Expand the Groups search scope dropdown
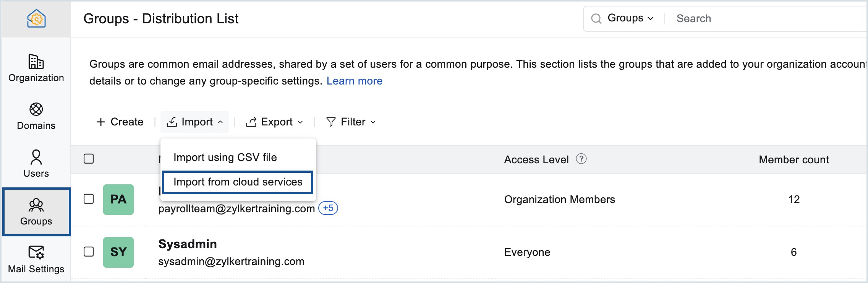 (630, 18)
